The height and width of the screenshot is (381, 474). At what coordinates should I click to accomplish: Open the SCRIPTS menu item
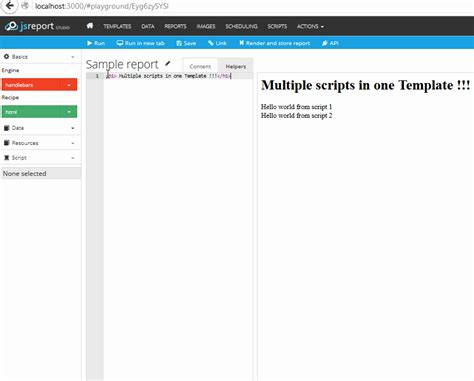click(x=277, y=26)
